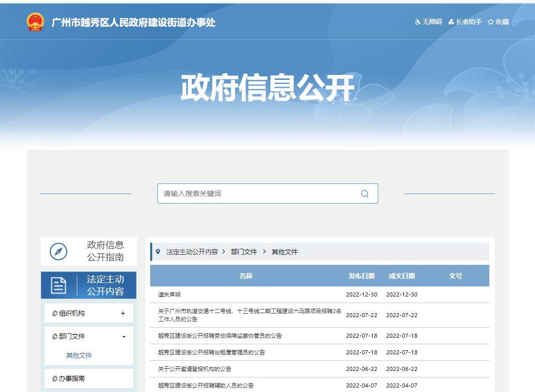Image resolution: width=535 pixels, height=392 pixels.
Task: Collapse 部门文件 with the minus sign
Action: [124, 337]
